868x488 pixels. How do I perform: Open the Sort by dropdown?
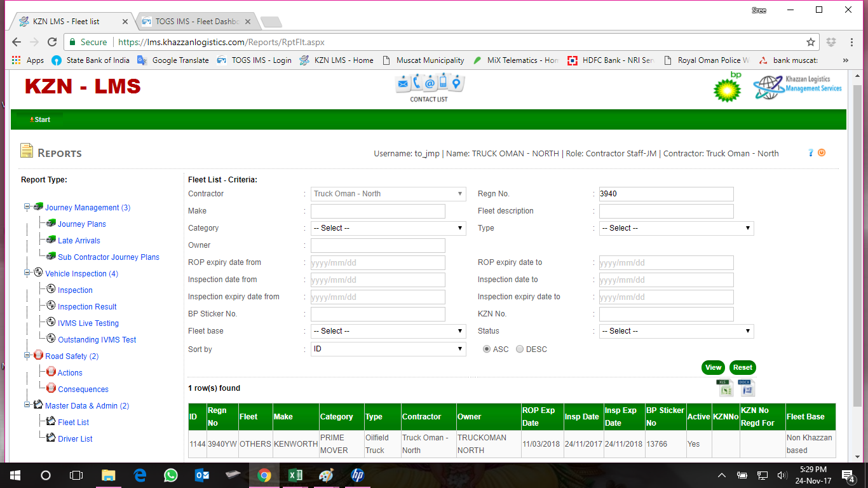388,349
